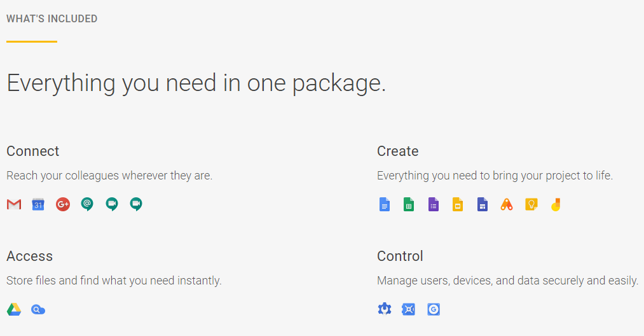Click the Connect section heading
Screen dimensions: 644x336
33,151
